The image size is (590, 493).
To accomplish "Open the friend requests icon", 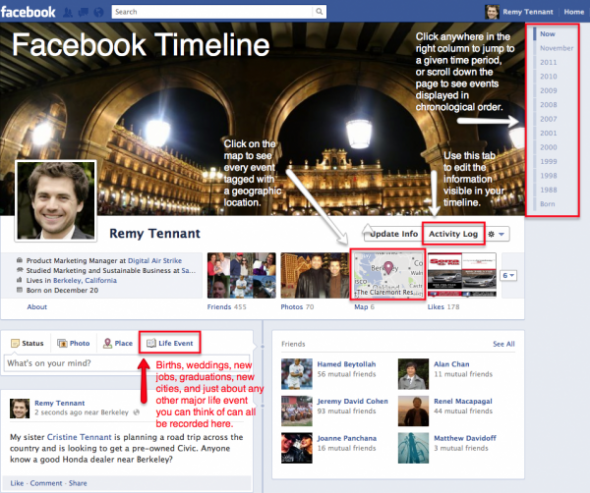I will [x=68, y=12].
